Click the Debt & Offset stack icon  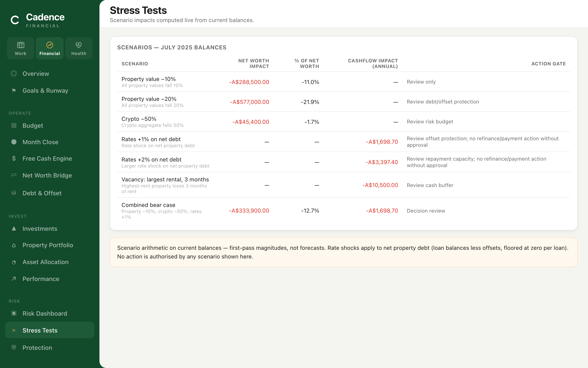[x=14, y=193]
